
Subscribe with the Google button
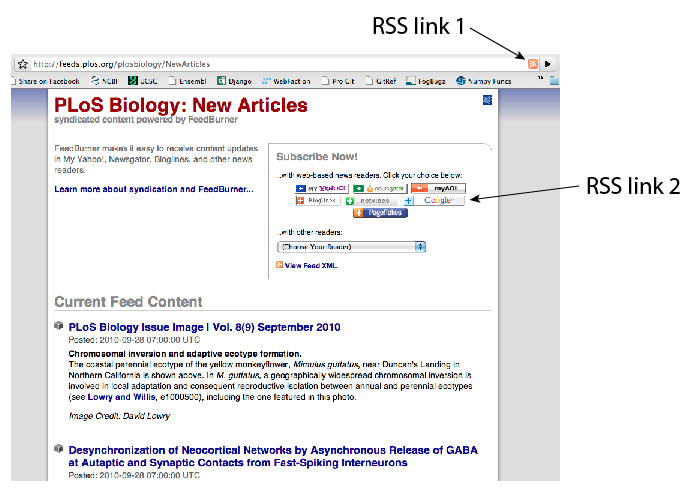coord(434,201)
